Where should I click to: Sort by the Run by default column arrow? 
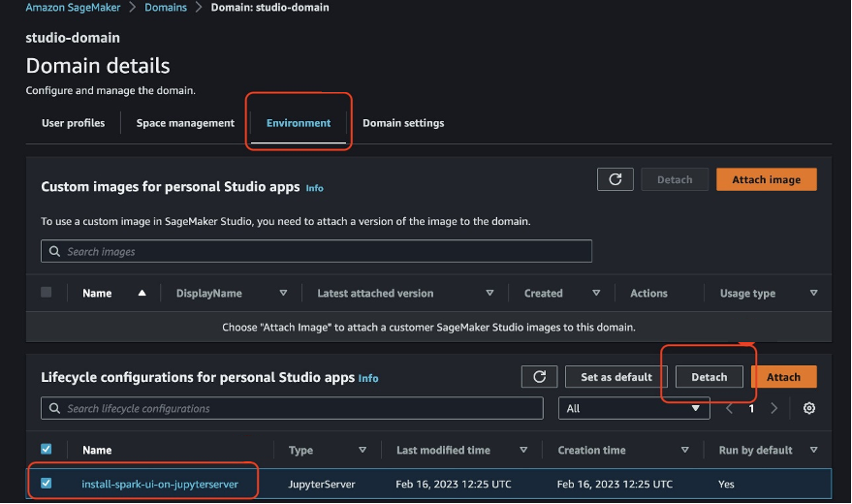813,451
